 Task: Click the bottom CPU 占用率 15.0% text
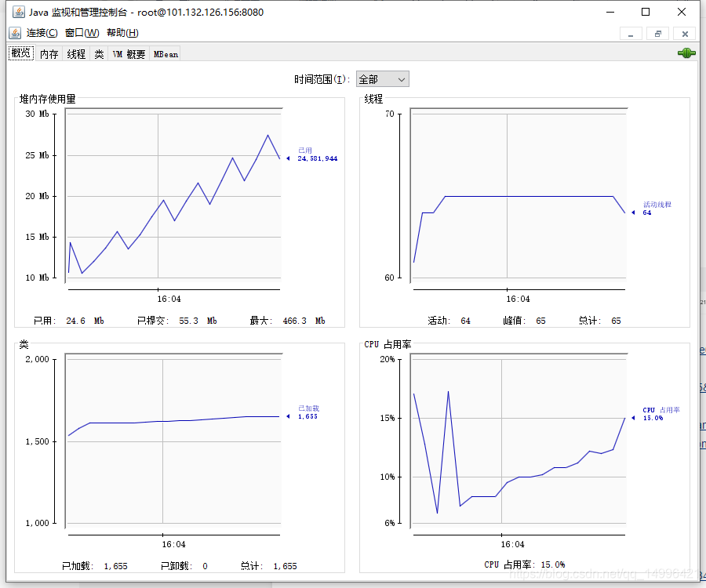coord(525,564)
